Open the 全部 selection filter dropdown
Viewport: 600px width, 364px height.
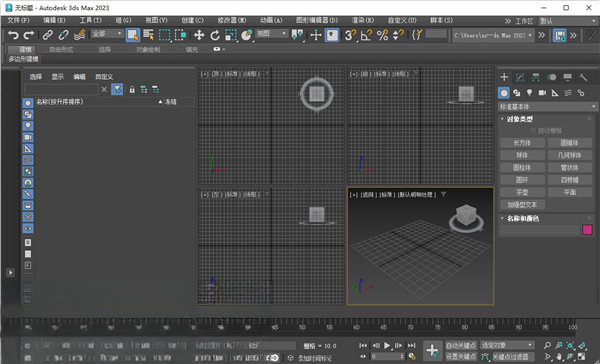click(107, 34)
